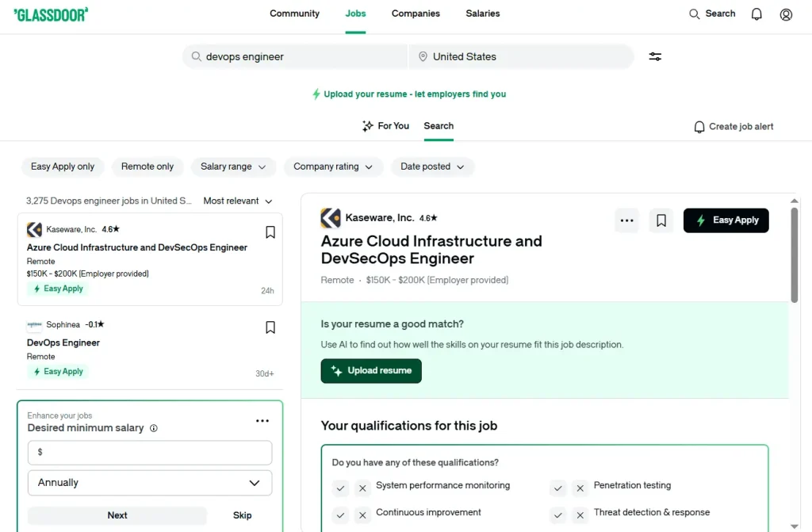The width and height of the screenshot is (812, 532).
Task: Confirm Threat detection & response checkmark
Action: coord(557,515)
